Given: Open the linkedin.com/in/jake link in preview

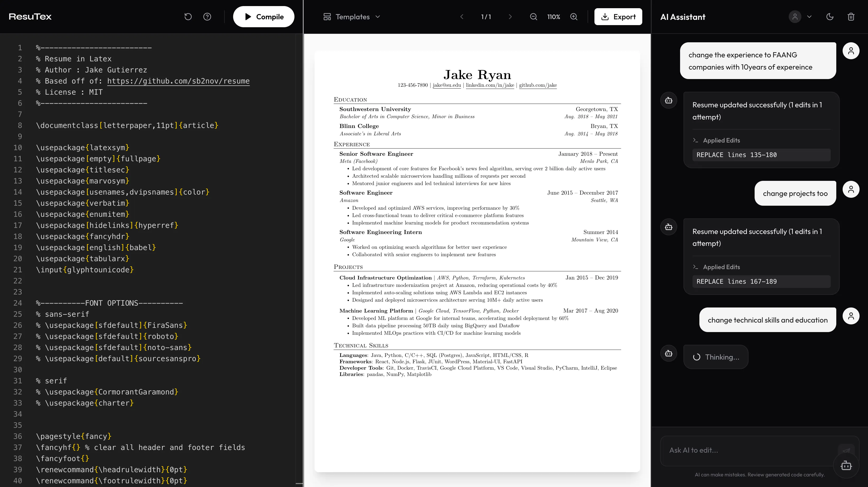Looking at the screenshot, I should [x=490, y=85].
